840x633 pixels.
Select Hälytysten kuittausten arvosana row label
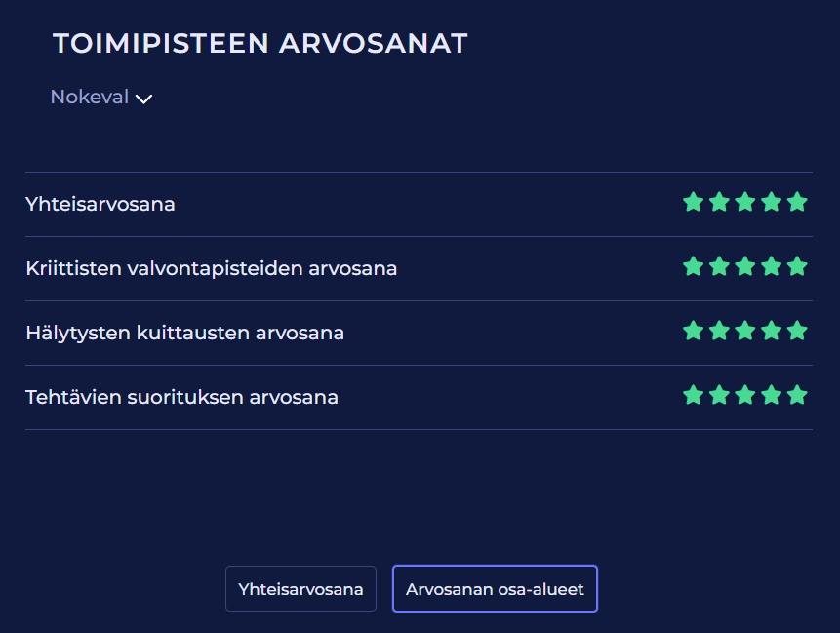pyautogui.click(x=185, y=333)
